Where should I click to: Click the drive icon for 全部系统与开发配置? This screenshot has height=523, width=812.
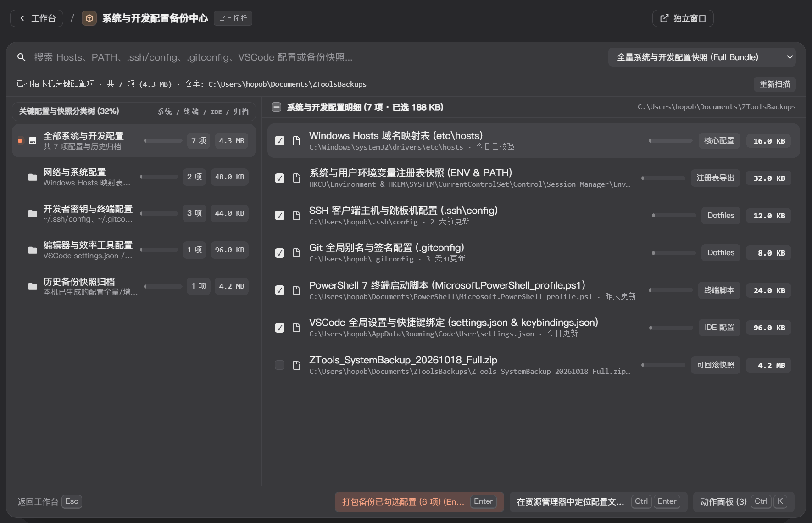[x=33, y=141]
